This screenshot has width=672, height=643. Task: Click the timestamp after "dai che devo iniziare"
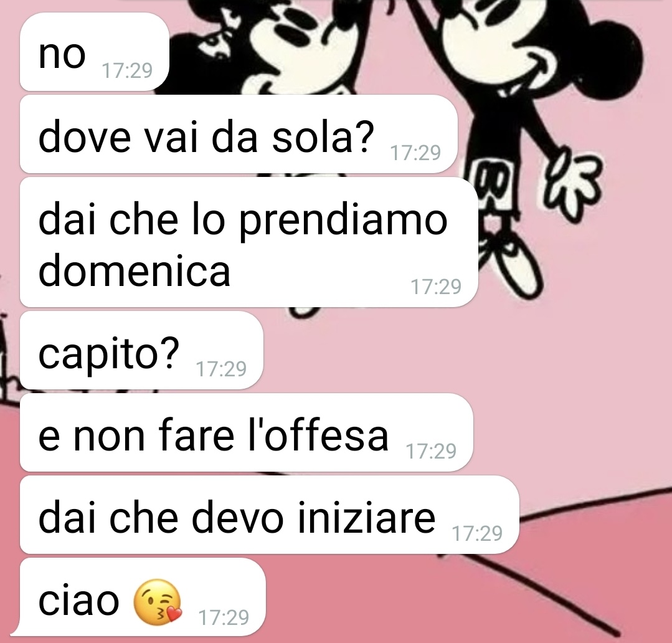(x=478, y=533)
